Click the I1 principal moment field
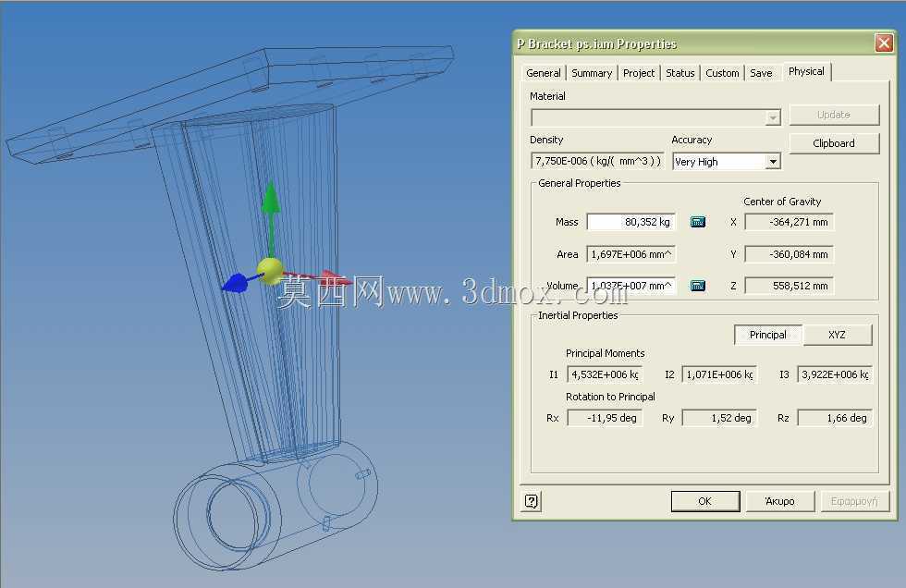The width and height of the screenshot is (906, 588). point(605,374)
